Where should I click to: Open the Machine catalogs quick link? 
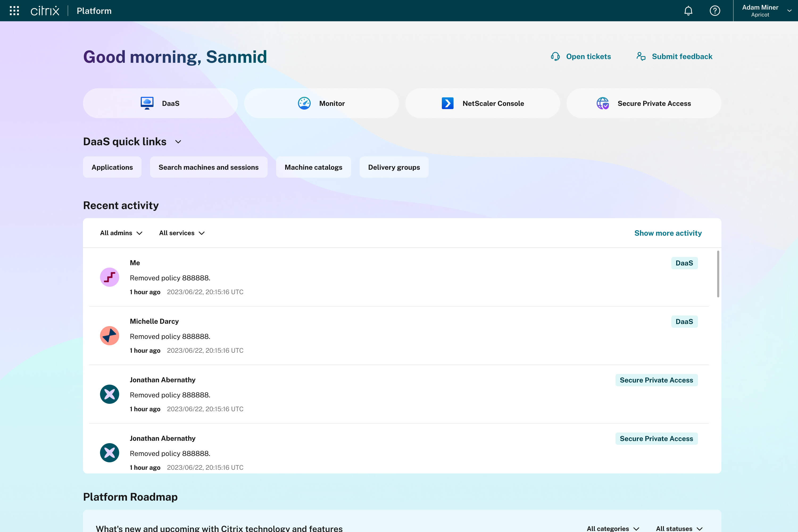[x=314, y=167]
